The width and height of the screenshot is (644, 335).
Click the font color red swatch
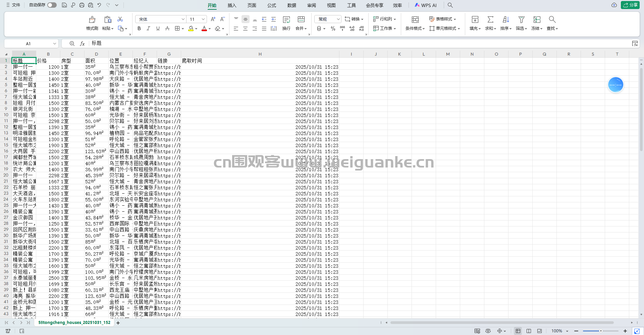click(204, 28)
